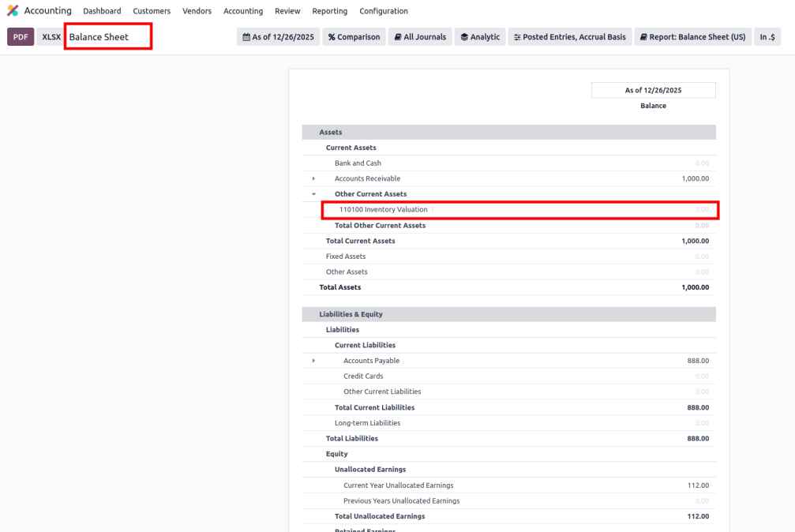Open Posted Entries, Accrual Basis options
The height and width of the screenshot is (532, 795).
point(569,37)
